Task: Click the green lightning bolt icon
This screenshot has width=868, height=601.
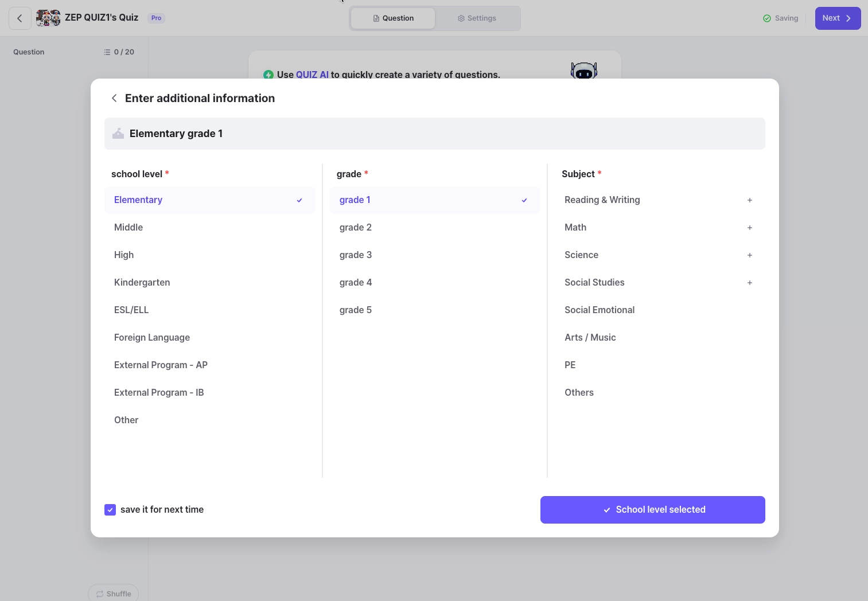Action: pyautogui.click(x=268, y=75)
